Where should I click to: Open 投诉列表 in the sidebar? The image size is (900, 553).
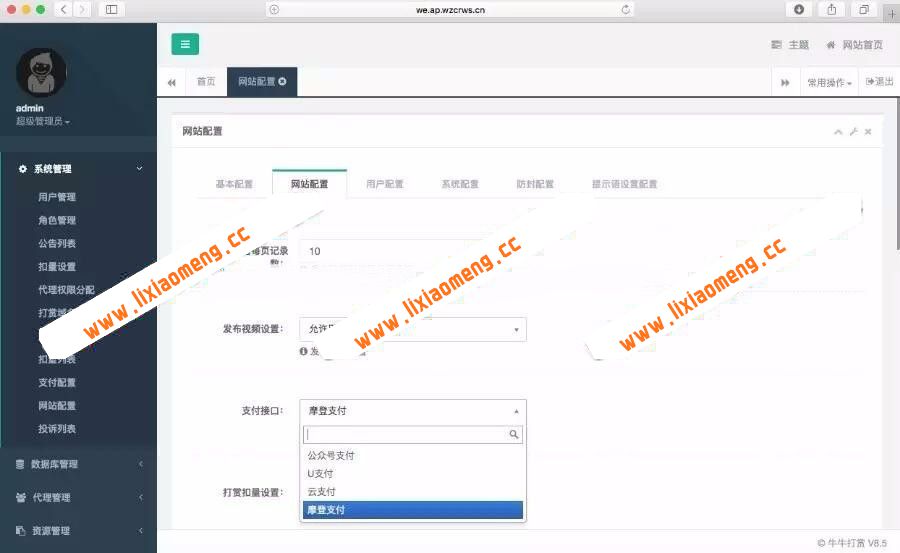coord(57,428)
